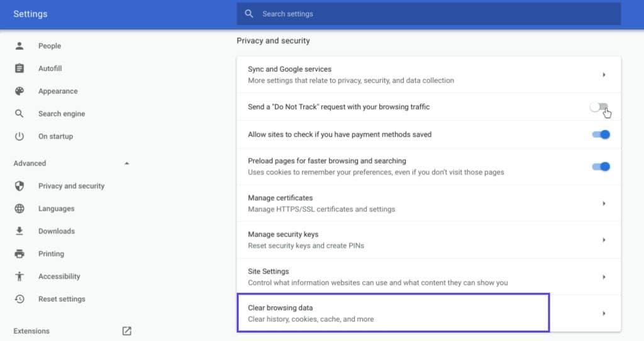This screenshot has height=341, width=644.
Task: Click the On startup power icon
Action: 19,137
